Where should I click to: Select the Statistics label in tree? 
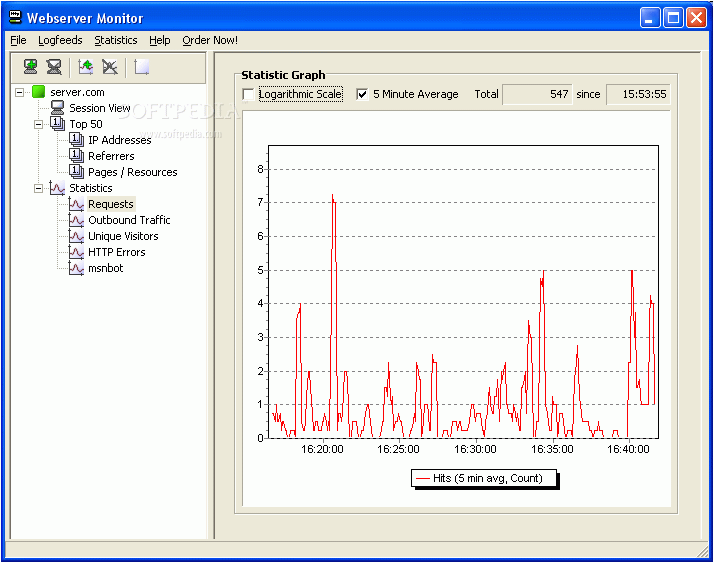91,188
